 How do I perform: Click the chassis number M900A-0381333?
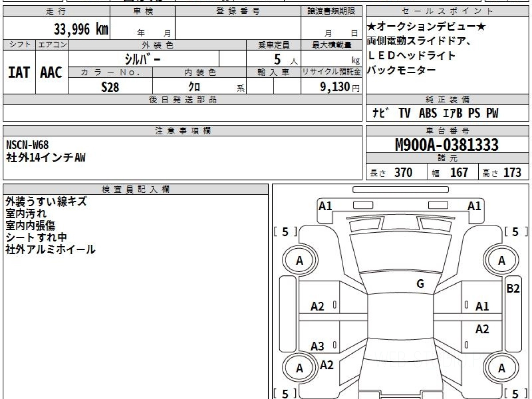[x=447, y=145]
